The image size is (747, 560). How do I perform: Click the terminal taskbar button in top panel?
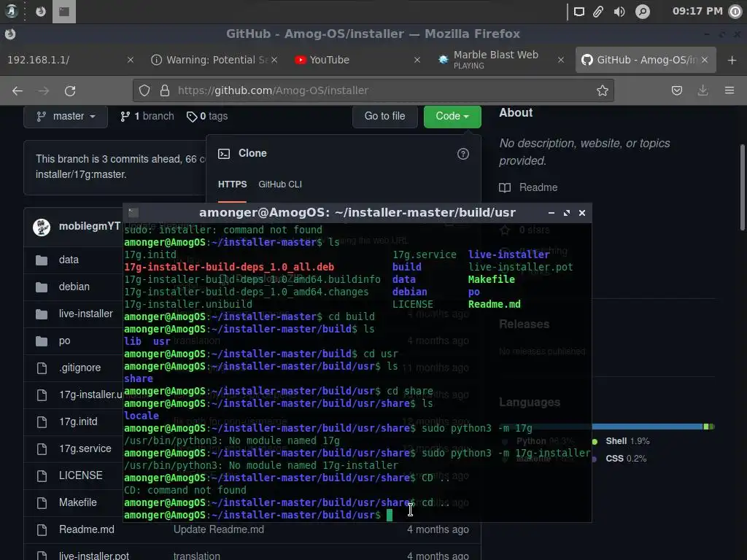click(64, 12)
